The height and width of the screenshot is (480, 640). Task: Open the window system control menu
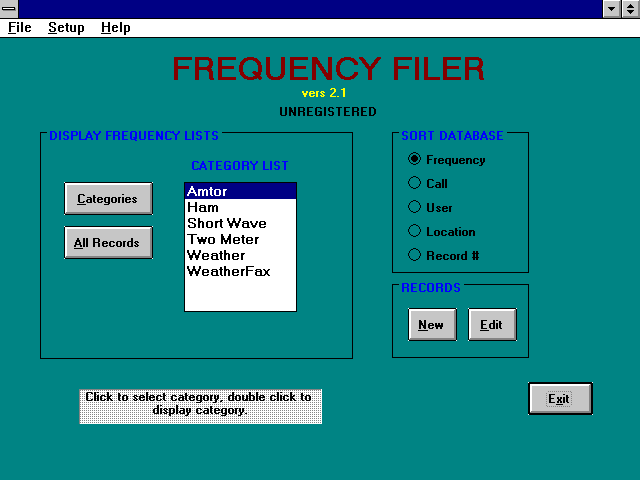point(9,9)
